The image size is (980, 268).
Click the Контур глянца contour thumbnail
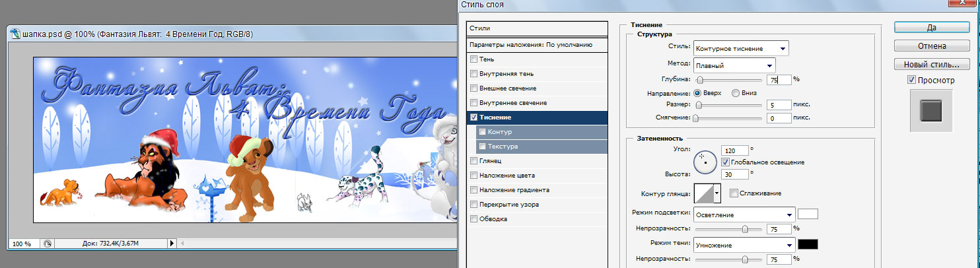703,193
